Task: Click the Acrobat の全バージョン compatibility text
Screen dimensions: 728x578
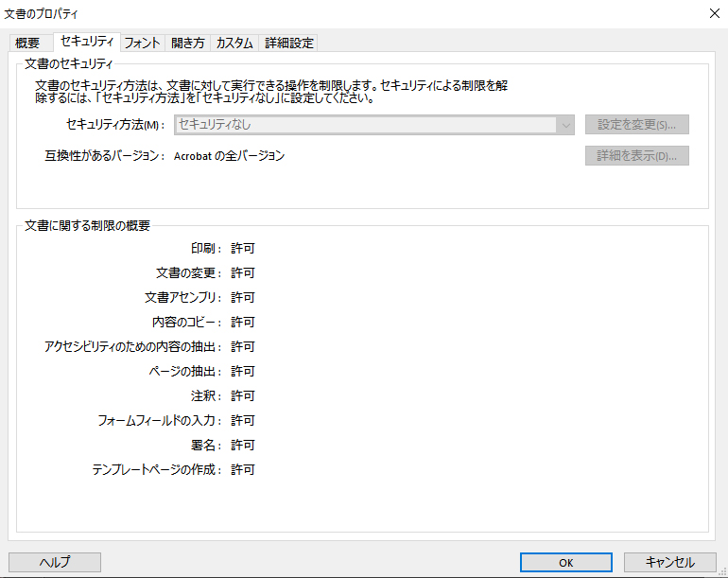Action: pyautogui.click(x=229, y=156)
